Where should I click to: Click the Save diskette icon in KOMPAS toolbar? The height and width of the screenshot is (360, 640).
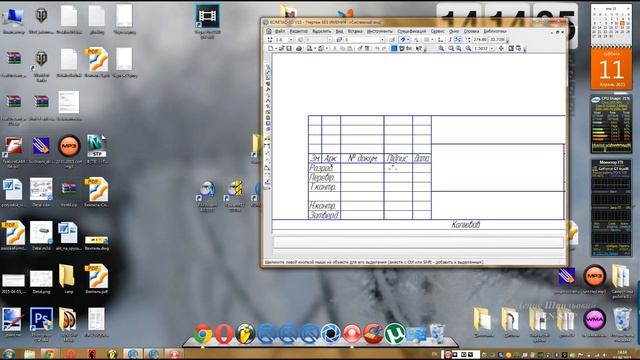tap(289, 49)
